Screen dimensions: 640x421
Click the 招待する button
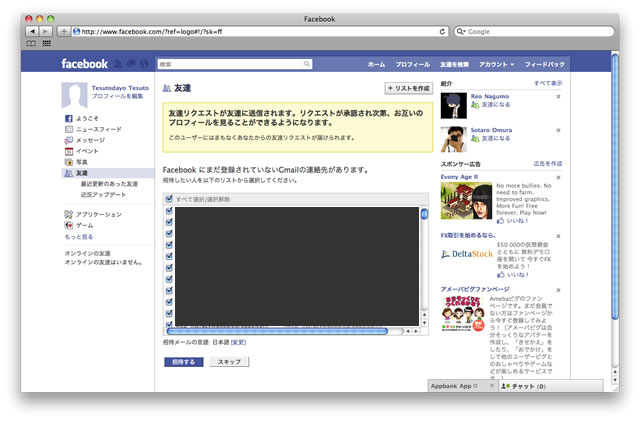click(x=183, y=362)
